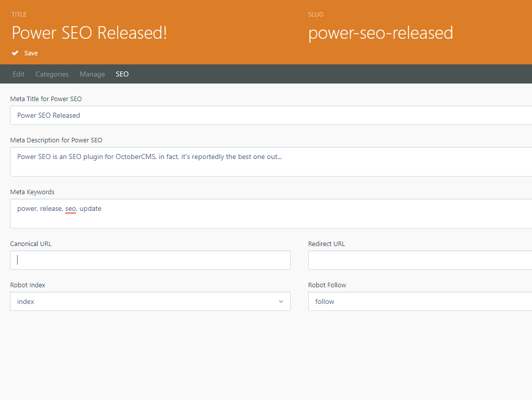Image resolution: width=532 pixels, height=400 pixels.
Task: Open the Robot Follow dropdown
Action: [420, 301]
